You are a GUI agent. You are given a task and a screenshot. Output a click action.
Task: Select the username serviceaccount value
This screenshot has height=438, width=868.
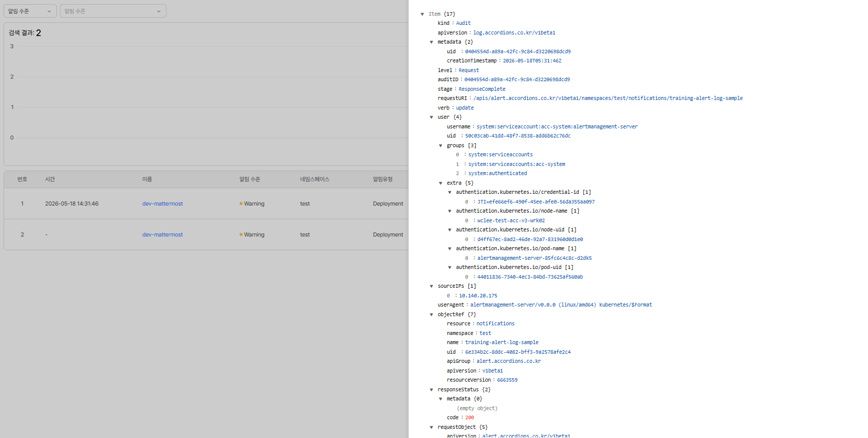tap(557, 127)
